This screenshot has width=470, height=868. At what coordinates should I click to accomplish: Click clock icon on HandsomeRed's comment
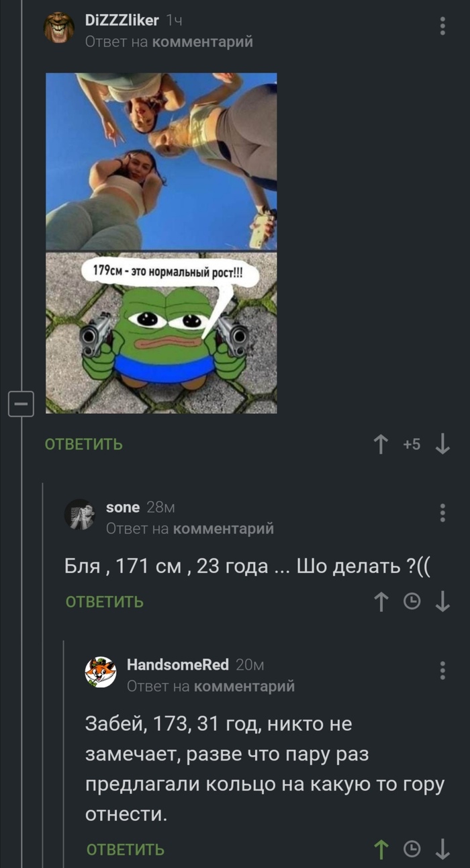(x=412, y=850)
